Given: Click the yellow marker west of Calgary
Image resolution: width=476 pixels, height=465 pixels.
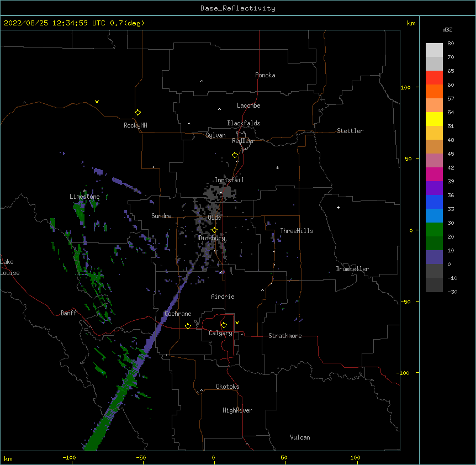Looking at the screenshot, I should [188, 326].
